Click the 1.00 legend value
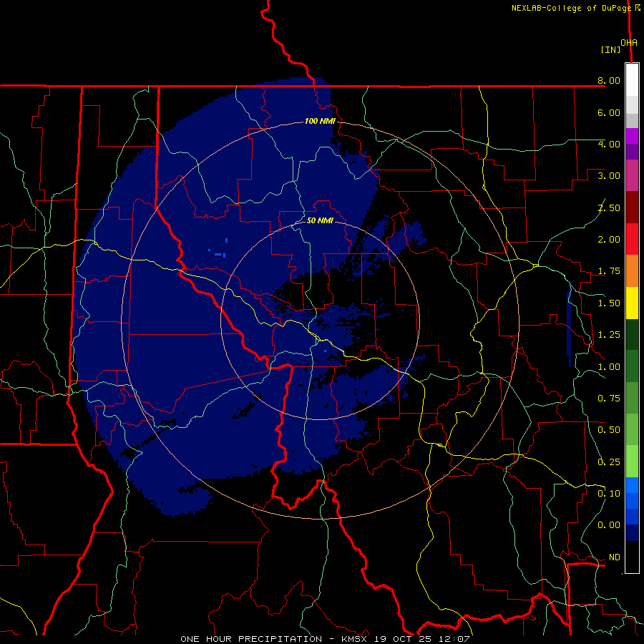 [x=609, y=367]
